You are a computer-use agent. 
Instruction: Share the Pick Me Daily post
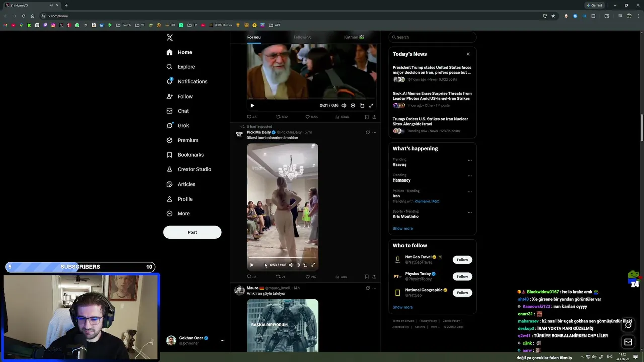tap(374, 277)
